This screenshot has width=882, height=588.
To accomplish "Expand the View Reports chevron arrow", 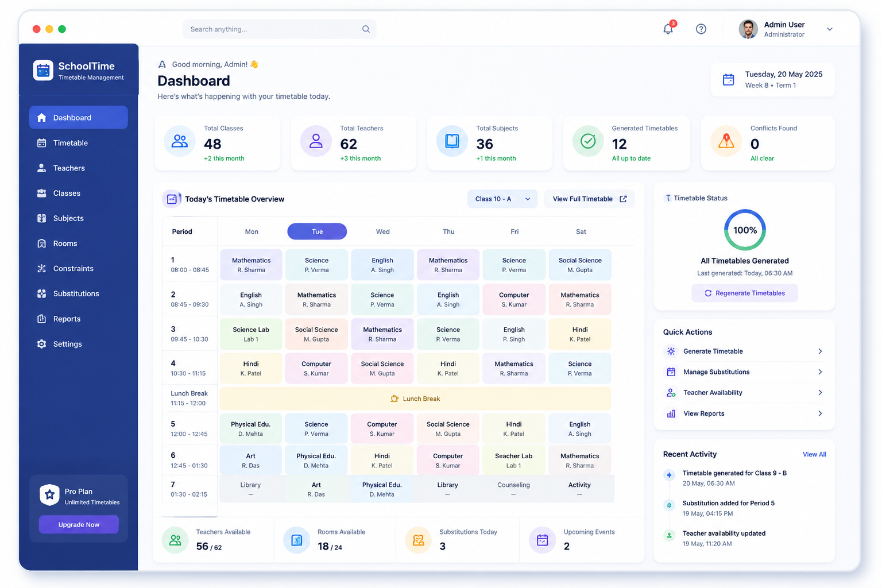I will click(820, 413).
